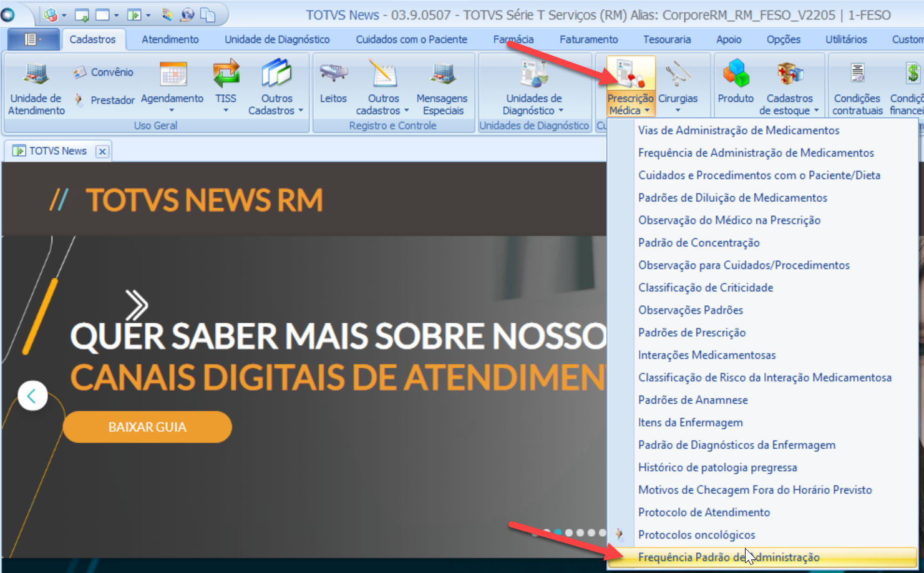
Task: Open the Unidade de Diagnóstico ribbon tab
Action: coord(277,39)
